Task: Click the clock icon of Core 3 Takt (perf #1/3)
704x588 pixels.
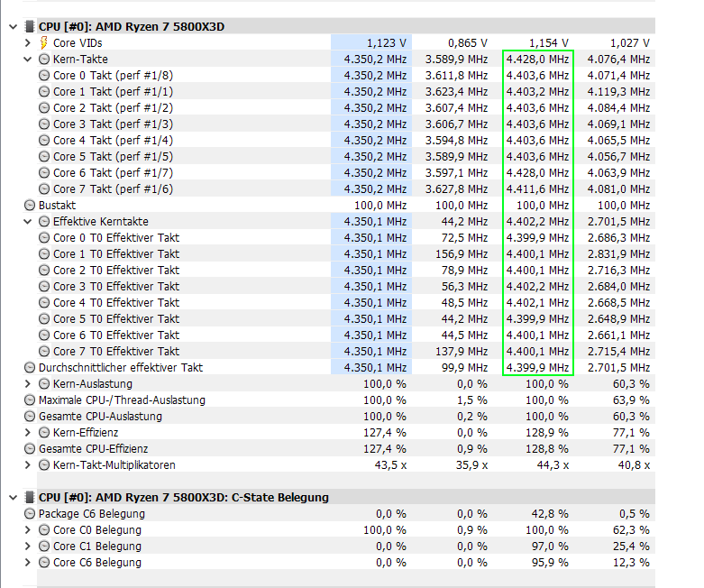Action: [x=44, y=124]
